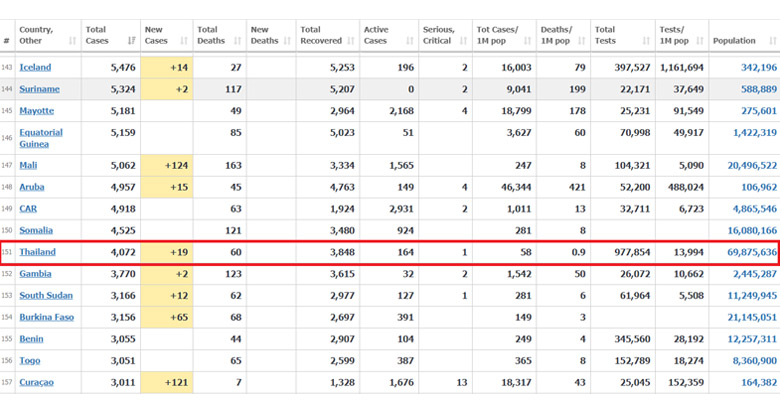Click the sort icon in Serious, Critical header
The image size is (780, 405).
coord(464,41)
